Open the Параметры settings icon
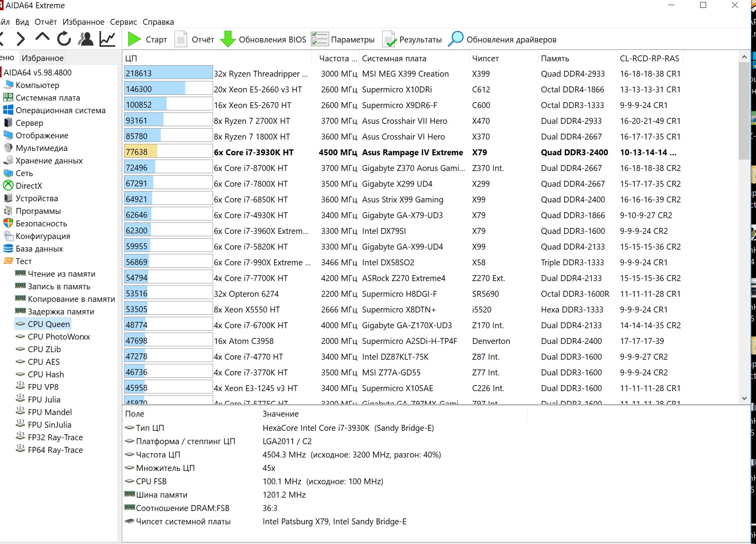 click(320, 39)
